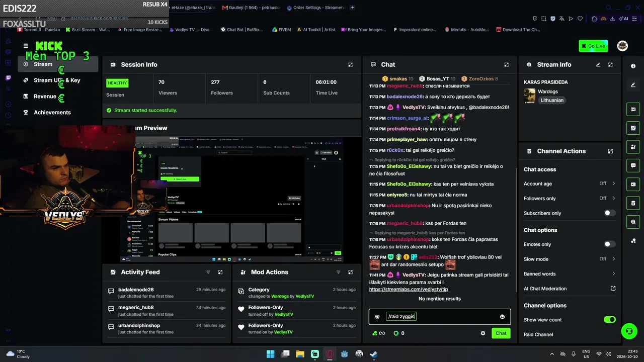
Task: Open the profile avatar menu
Action: (x=622, y=46)
